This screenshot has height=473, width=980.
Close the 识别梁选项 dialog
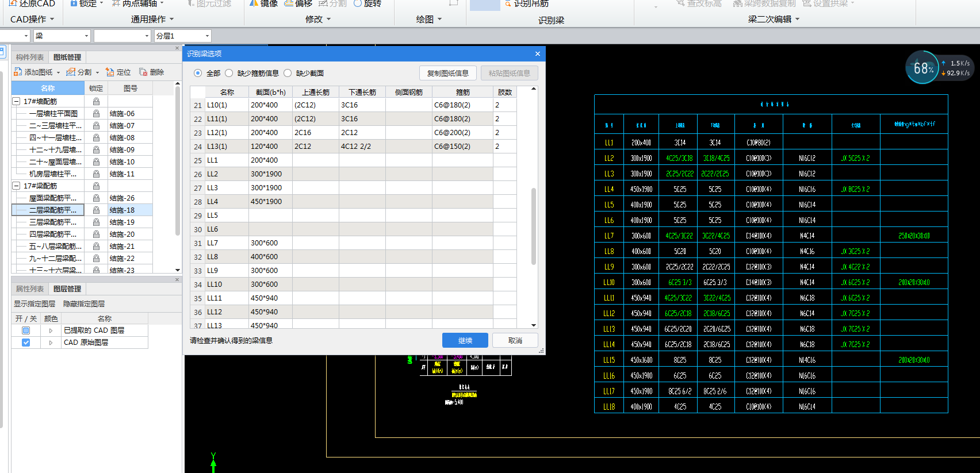[x=538, y=53]
